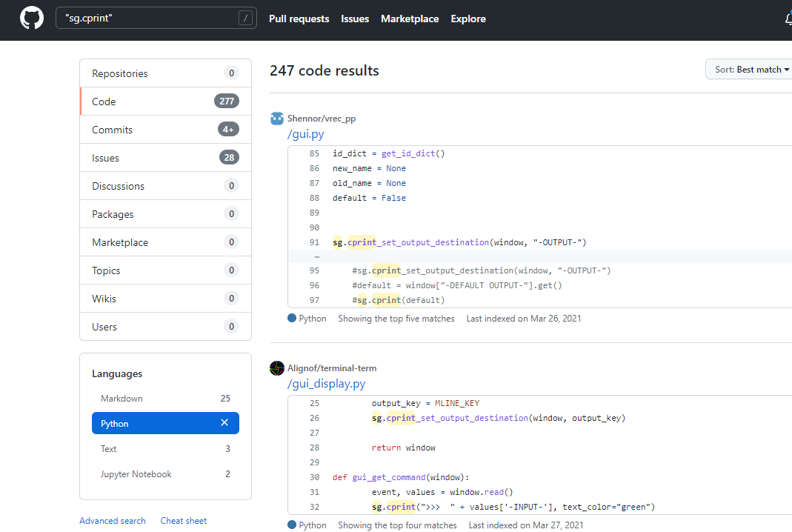
Task: Open the Shennor/vrec_pp repository link
Action: click(x=322, y=119)
